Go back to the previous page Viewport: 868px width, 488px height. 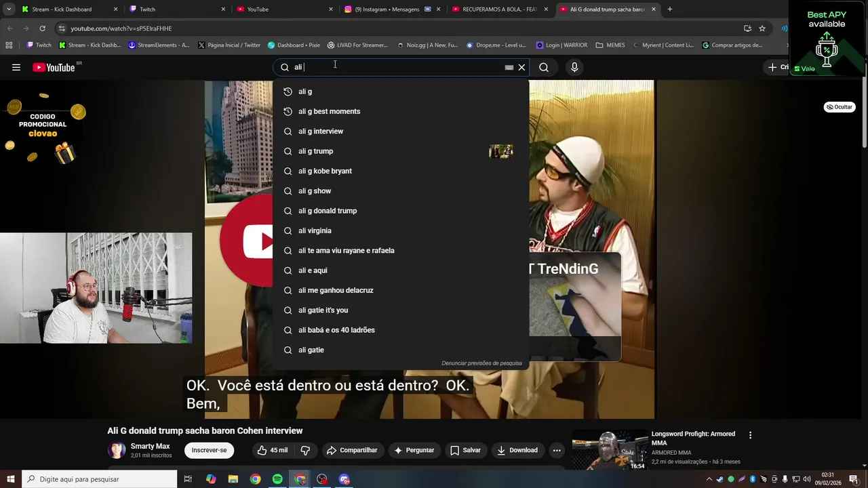[x=9, y=28]
